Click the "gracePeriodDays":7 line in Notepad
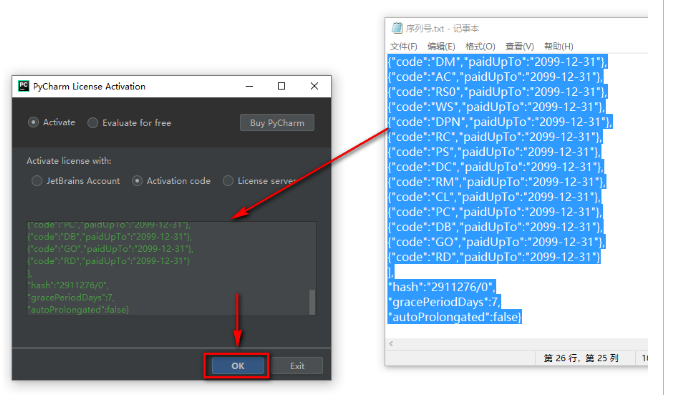Viewport: 675px width, 395px height. coord(444,302)
